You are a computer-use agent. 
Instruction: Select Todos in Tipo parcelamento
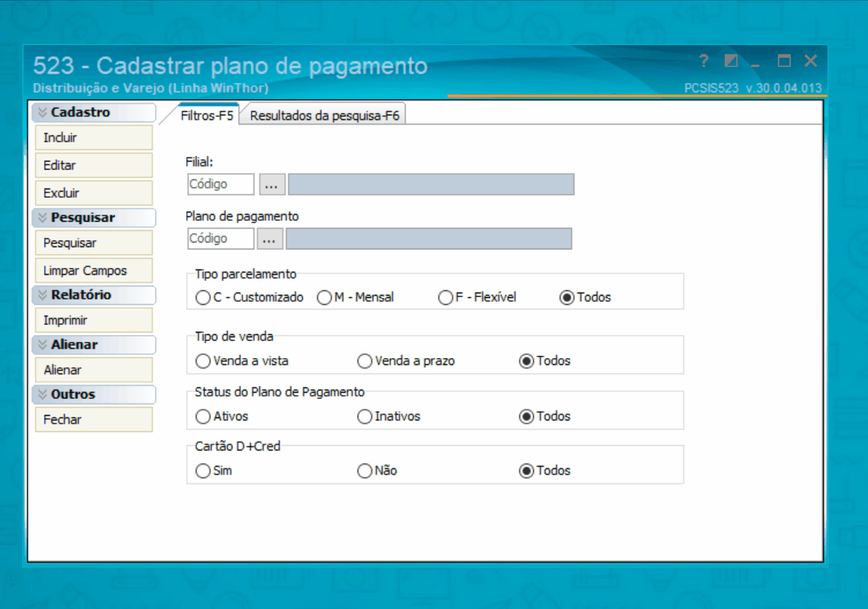click(x=567, y=298)
